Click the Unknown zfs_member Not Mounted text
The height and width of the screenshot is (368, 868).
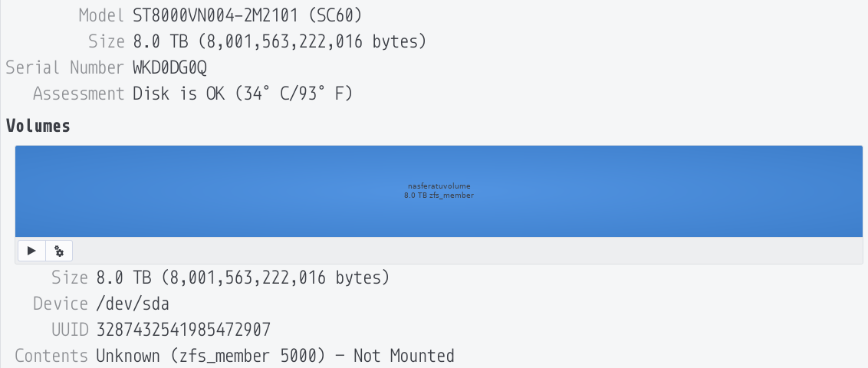tap(275, 355)
